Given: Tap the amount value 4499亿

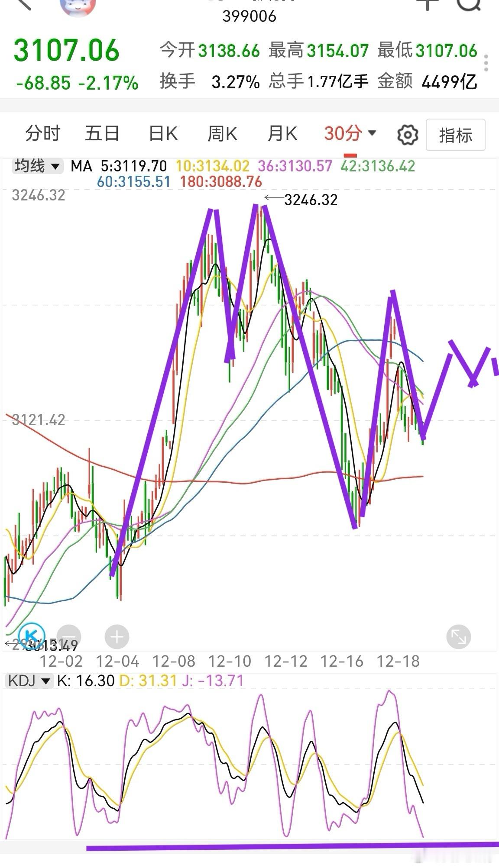Looking at the screenshot, I should tap(450, 82).
